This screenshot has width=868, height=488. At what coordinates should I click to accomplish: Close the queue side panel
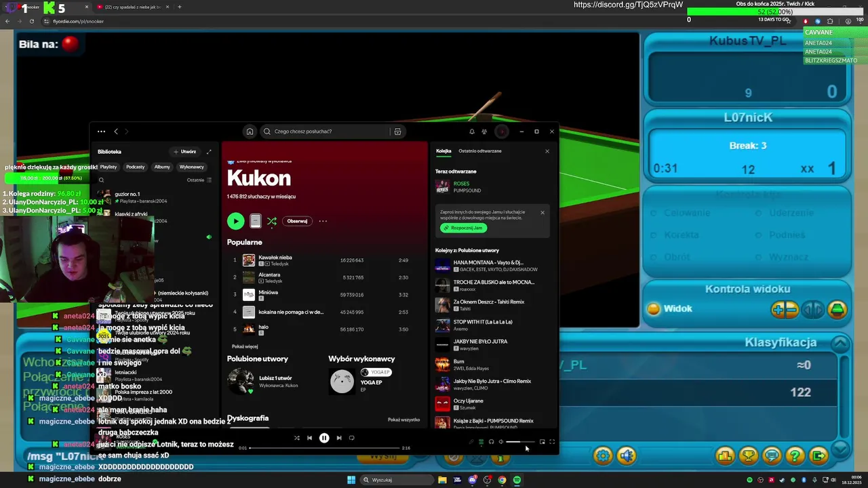point(547,151)
